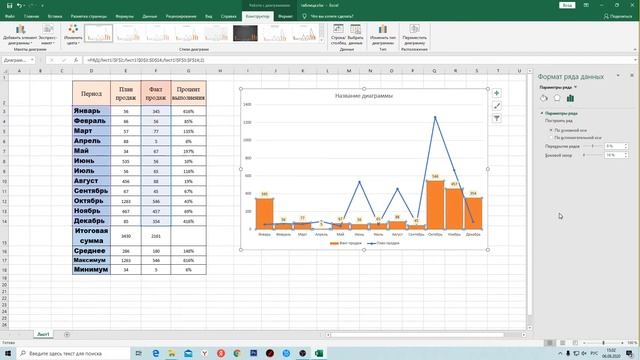Image resolution: width=640 pixels, height=360 pixels.
Task: Open Series Options bar chart tab
Action: [571, 98]
